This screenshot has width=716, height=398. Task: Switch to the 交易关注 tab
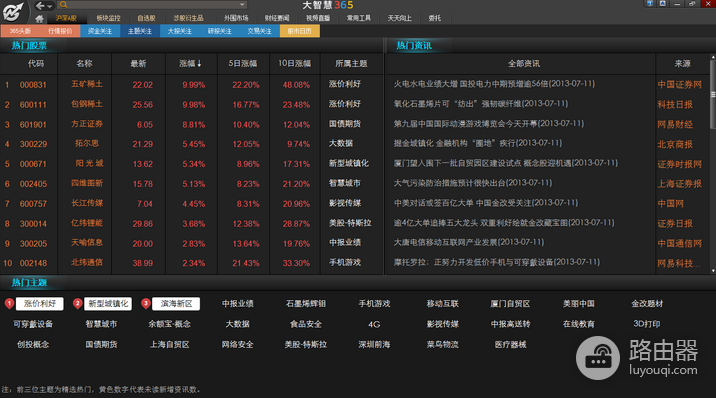pos(259,31)
